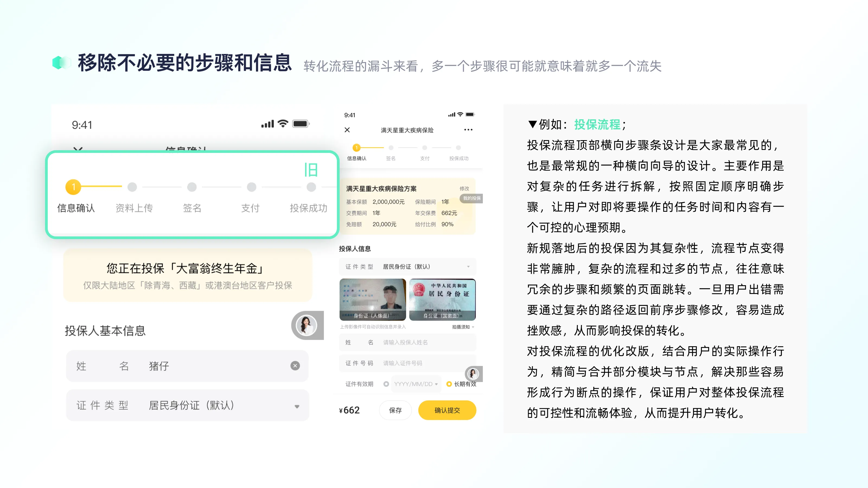Tap the 我的投保 floating tag
The image size is (868, 488).
click(471, 198)
